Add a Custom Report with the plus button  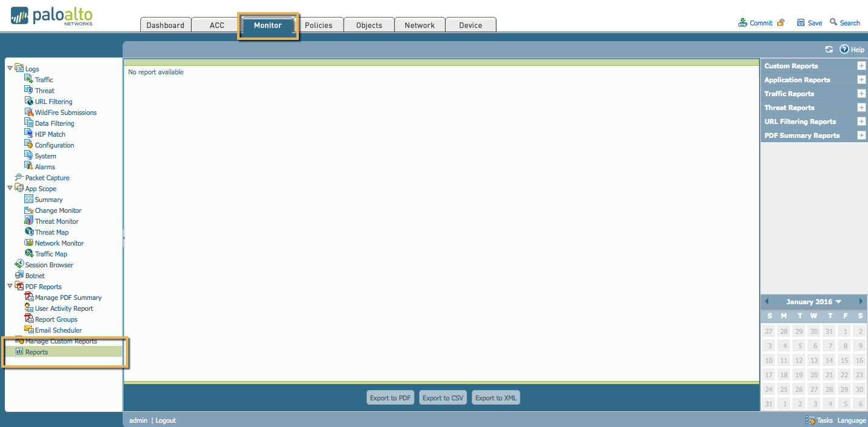click(861, 65)
